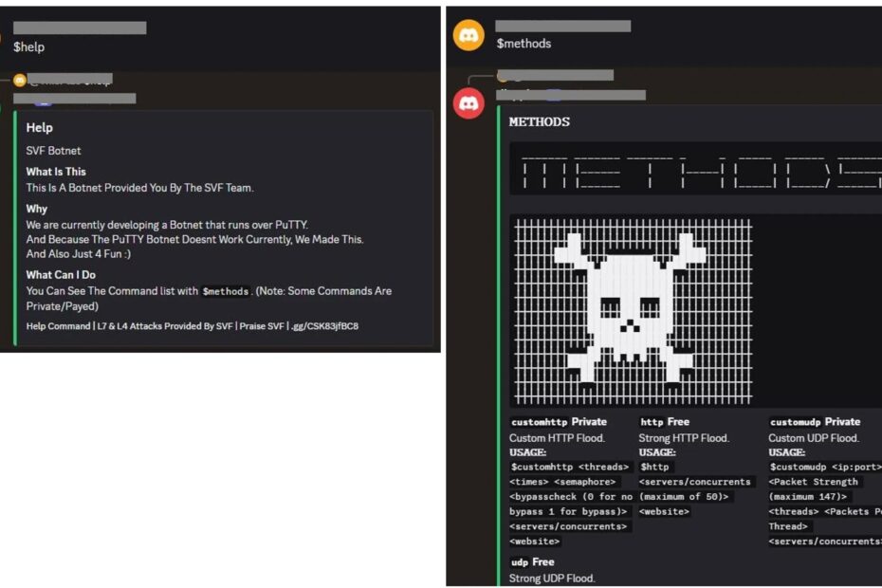The width and height of the screenshot is (882, 588).
Task: Click the $customhttp <threads> usage code block
Action: tap(567, 467)
